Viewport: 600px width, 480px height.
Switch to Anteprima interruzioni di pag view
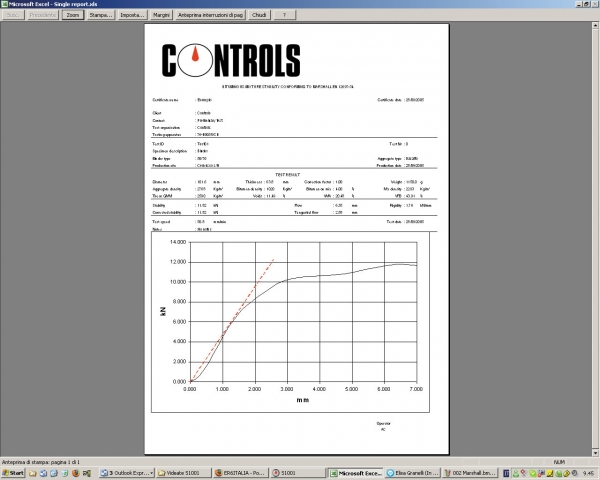point(210,15)
